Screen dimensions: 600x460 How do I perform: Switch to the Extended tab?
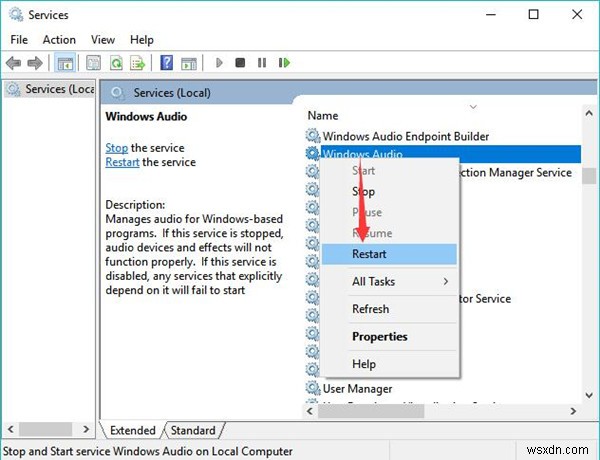click(133, 430)
